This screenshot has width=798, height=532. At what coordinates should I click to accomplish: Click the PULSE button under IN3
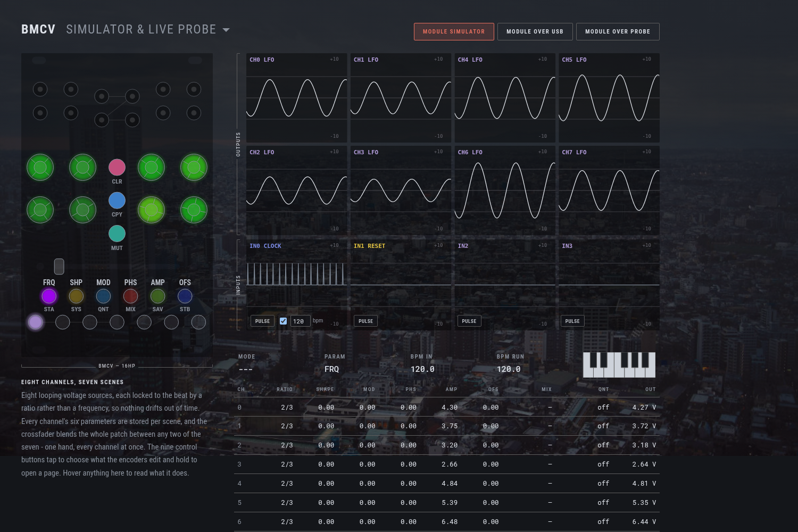(572, 321)
